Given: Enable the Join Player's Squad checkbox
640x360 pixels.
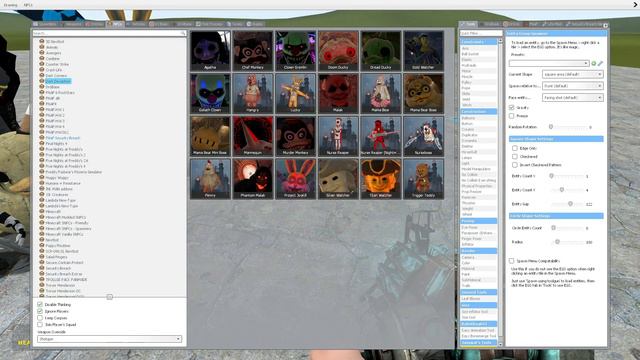Looking at the screenshot, I should click(x=40, y=324).
